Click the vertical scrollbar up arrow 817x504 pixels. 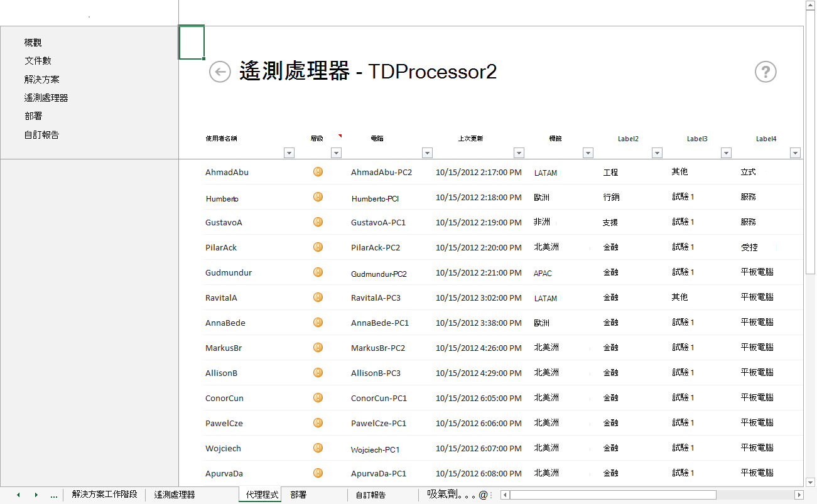pyautogui.click(x=810, y=4)
